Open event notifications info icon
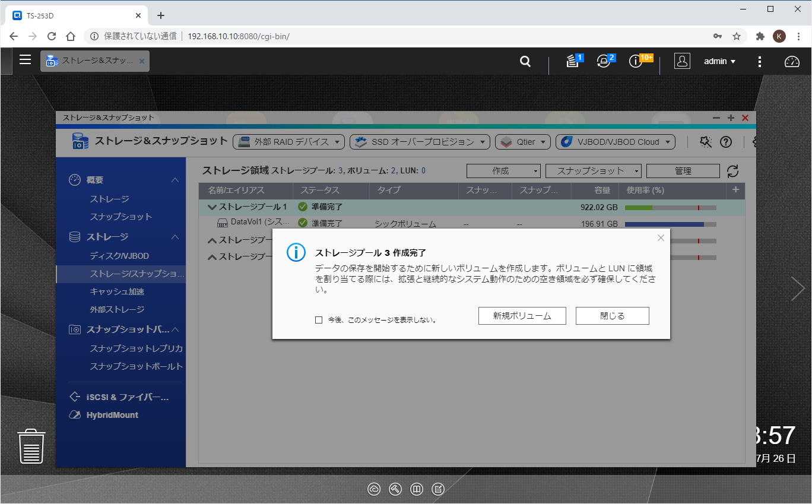 [636, 61]
